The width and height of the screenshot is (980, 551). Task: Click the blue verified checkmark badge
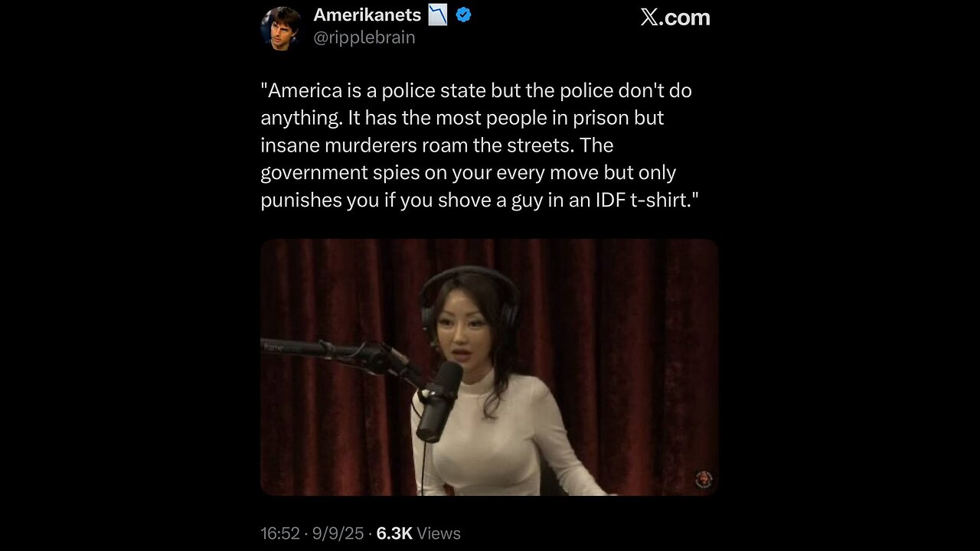tap(463, 15)
